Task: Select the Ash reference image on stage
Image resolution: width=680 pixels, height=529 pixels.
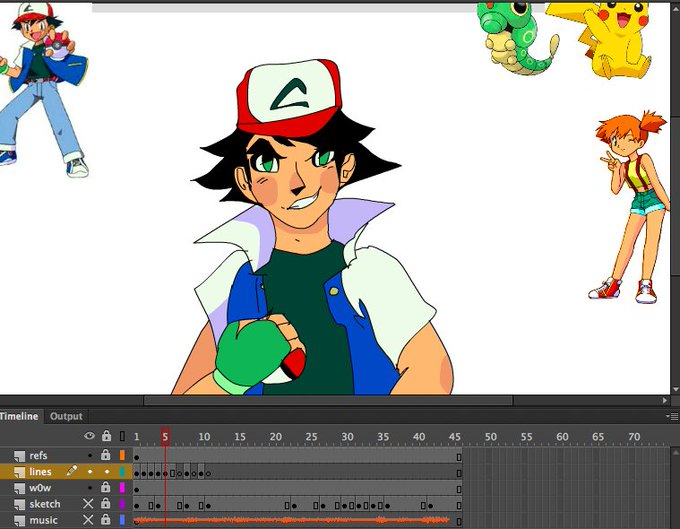Action: (x=43, y=90)
